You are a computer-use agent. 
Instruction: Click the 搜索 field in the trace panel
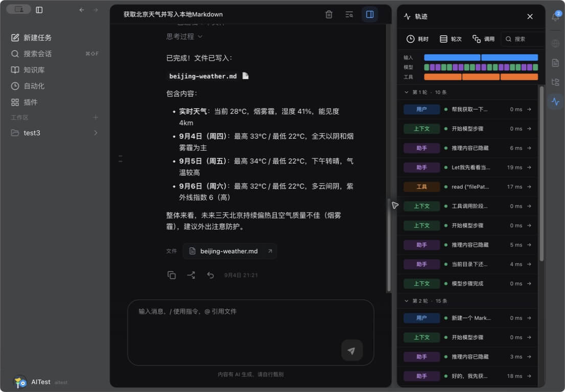pyautogui.click(x=523, y=39)
